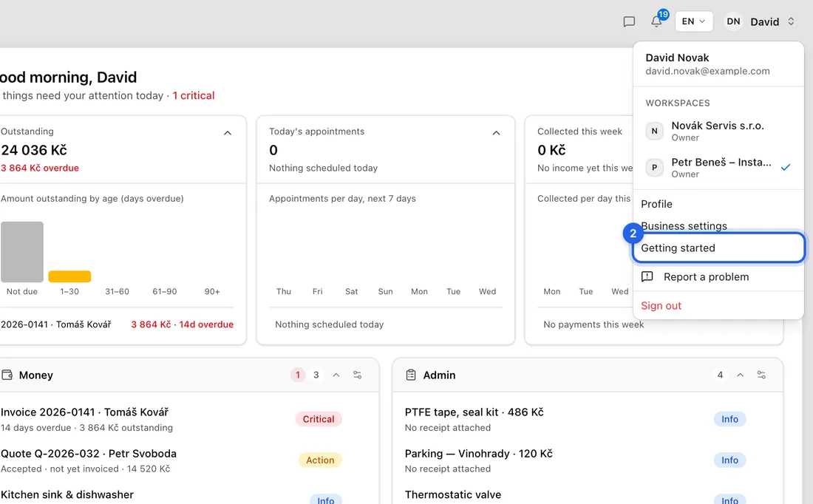Screen dimensions: 813x504
Task: Click the Not due grey bar
Action: (21, 251)
